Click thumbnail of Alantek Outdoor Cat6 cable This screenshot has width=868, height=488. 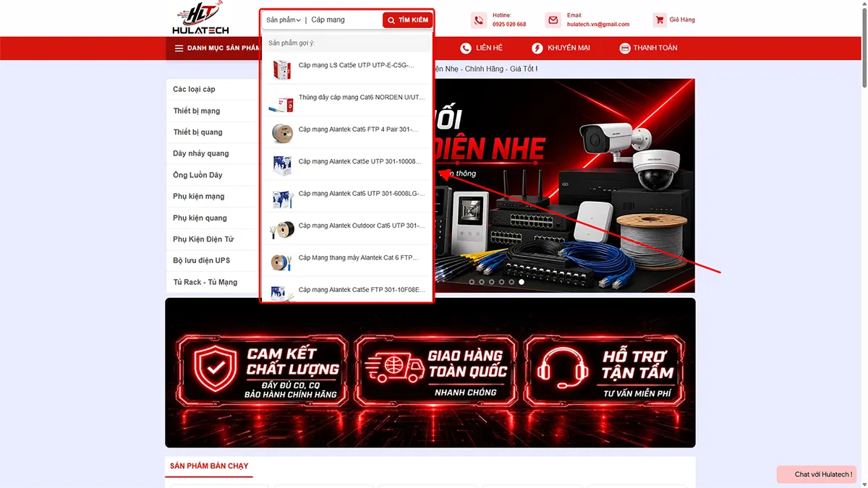[x=281, y=230]
